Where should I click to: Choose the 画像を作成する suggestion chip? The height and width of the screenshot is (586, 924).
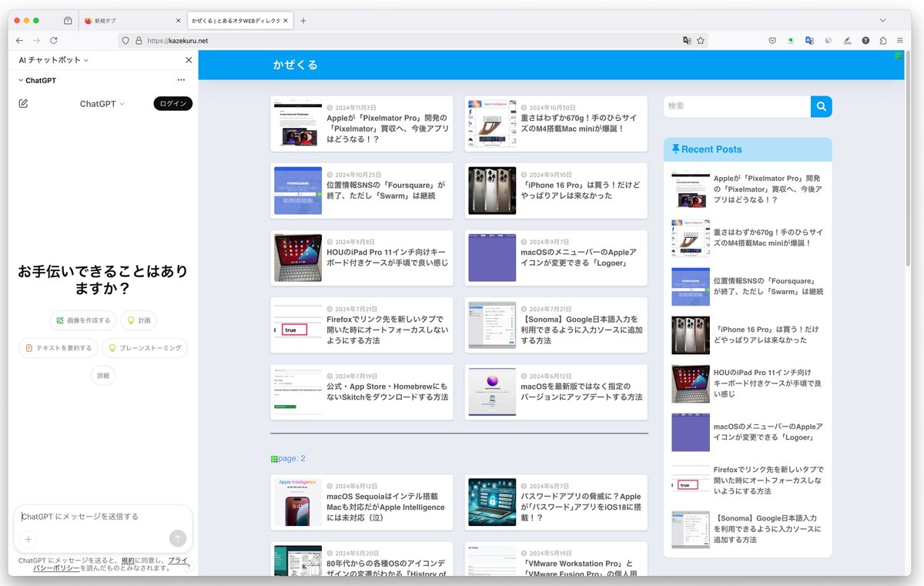(x=83, y=320)
